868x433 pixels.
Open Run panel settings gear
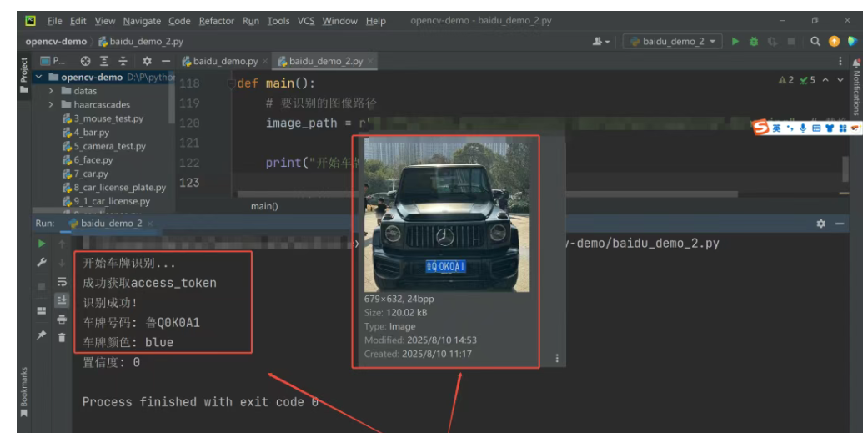pyautogui.click(x=821, y=224)
